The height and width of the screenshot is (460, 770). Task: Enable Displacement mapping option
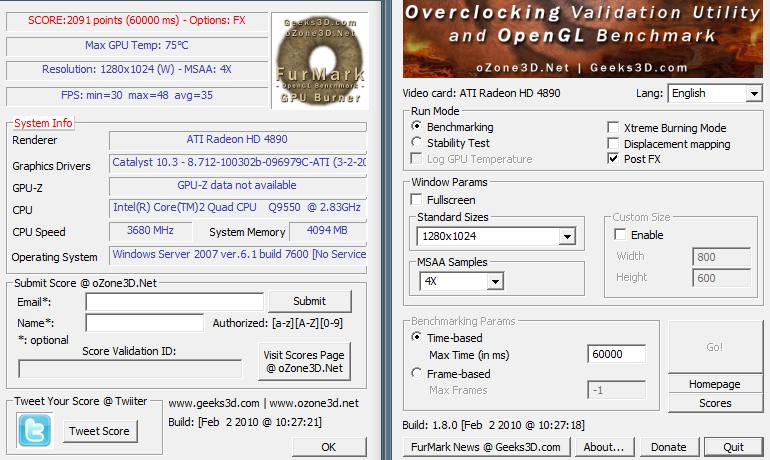coord(613,143)
